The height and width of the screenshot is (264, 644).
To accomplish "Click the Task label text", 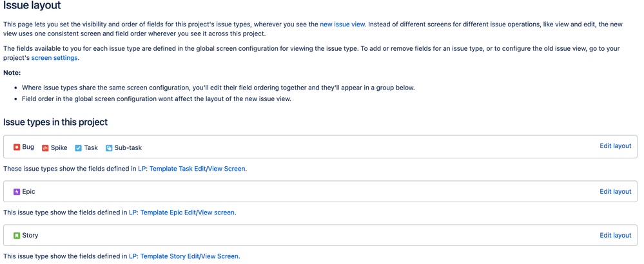I will 91,148.
